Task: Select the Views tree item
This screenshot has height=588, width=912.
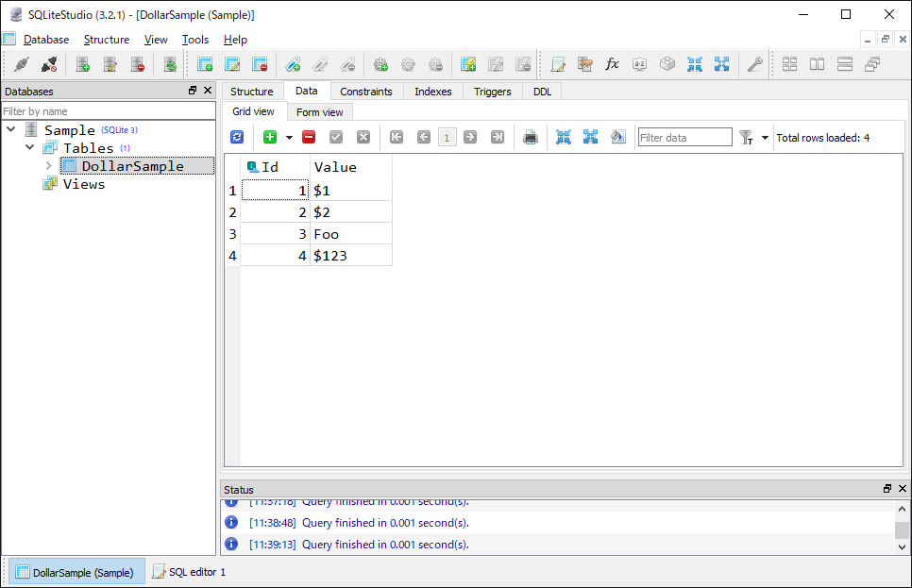Action: (x=84, y=184)
